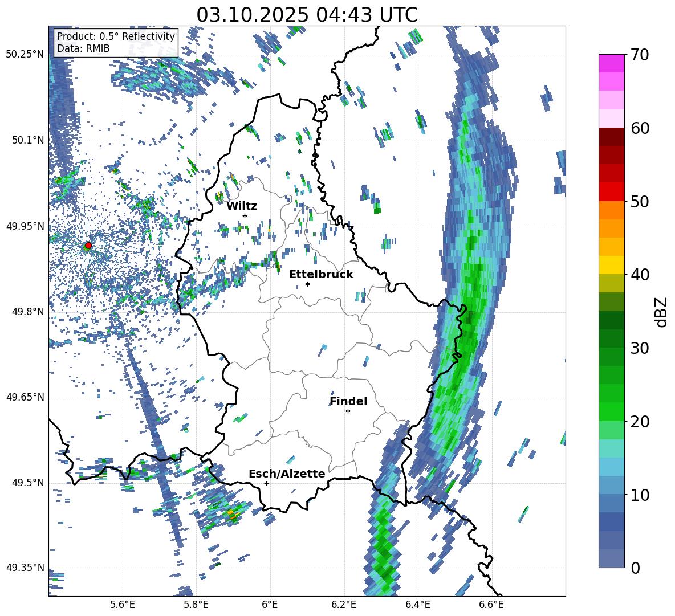The width and height of the screenshot is (675, 616).
Task: Click the Ettelbruck station cross marker
Action: coord(307,284)
